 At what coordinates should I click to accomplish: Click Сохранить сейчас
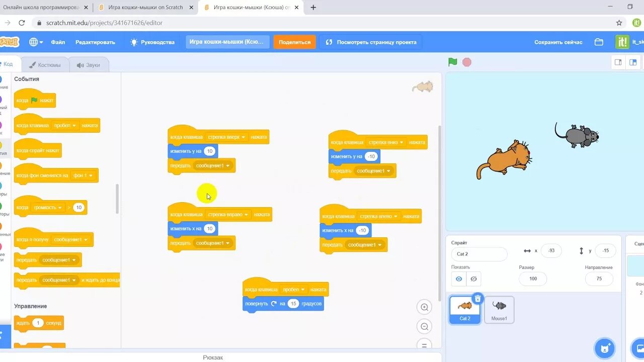coord(558,42)
